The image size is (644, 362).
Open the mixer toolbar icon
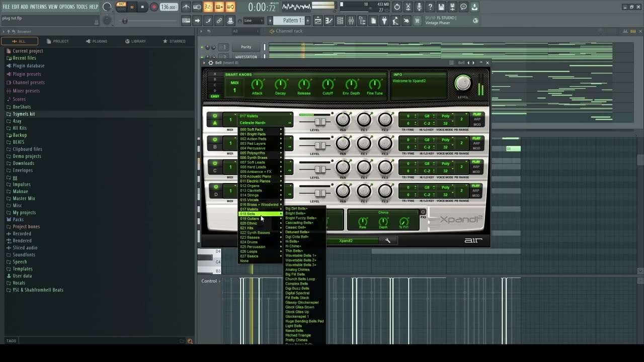[x=351, y=21]
